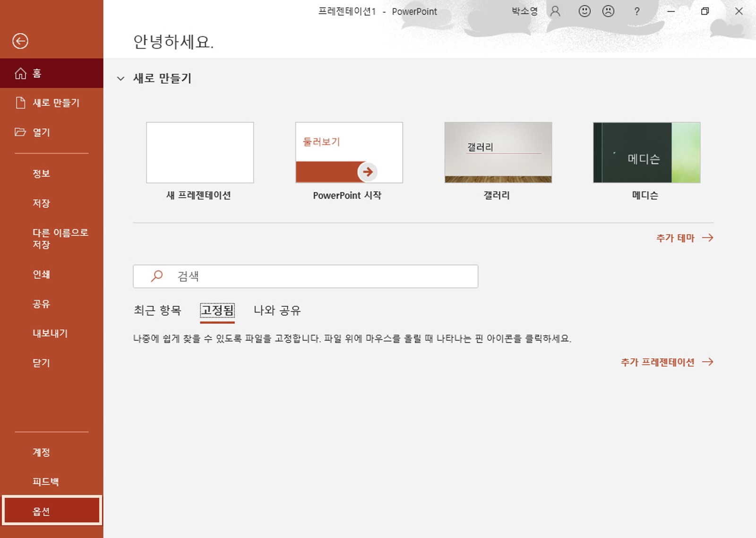Click the open folder icon
This screenshot has width=756, height=538.
20,132
